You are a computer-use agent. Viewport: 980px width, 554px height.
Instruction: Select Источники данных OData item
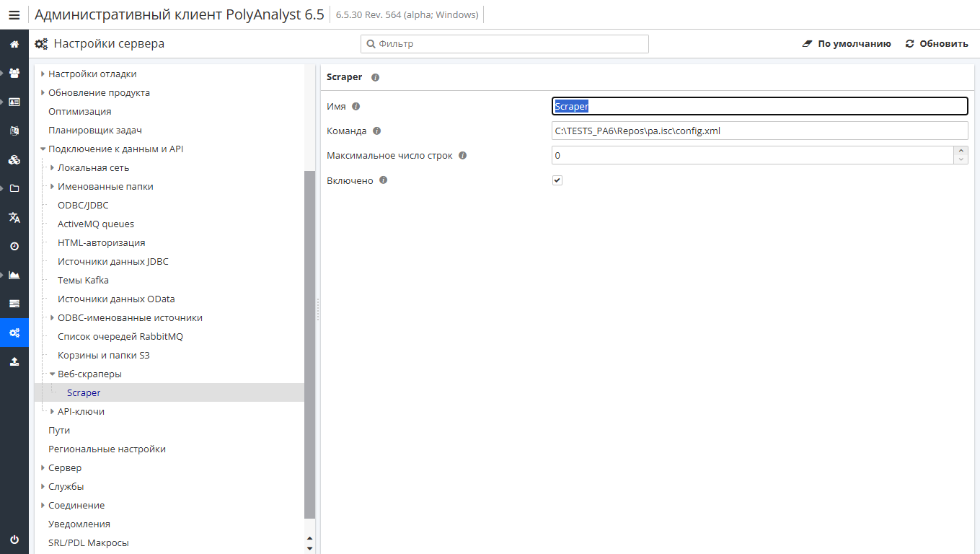click(116, 299)
